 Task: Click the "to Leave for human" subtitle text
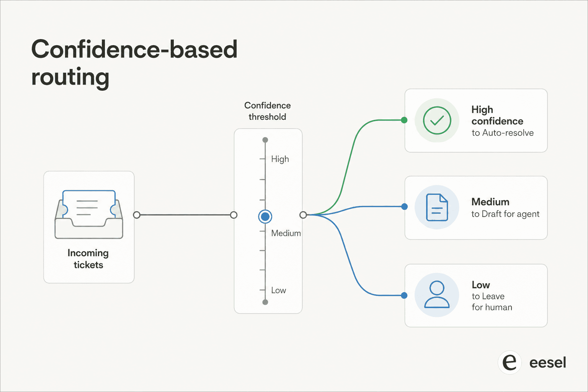492,302
